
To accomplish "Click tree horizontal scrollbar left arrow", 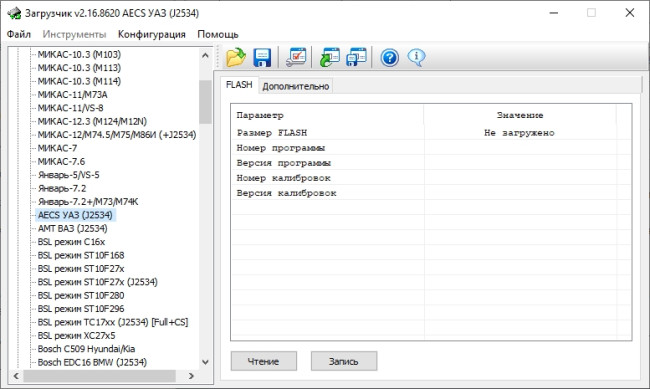I will (x=16, y=376).
